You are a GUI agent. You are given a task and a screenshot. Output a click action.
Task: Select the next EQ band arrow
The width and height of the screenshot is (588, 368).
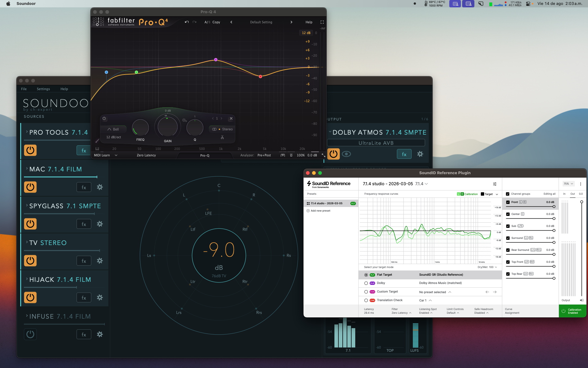coord(221,118)
